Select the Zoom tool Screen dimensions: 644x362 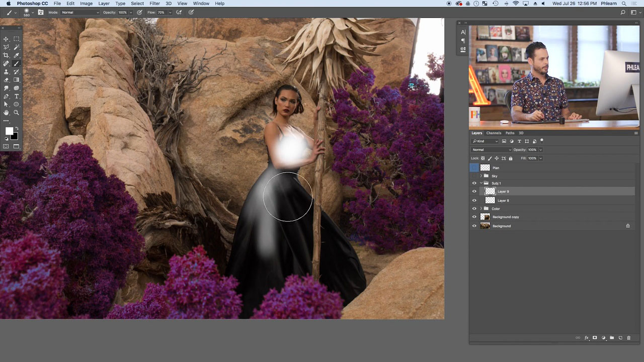[16, 113]
